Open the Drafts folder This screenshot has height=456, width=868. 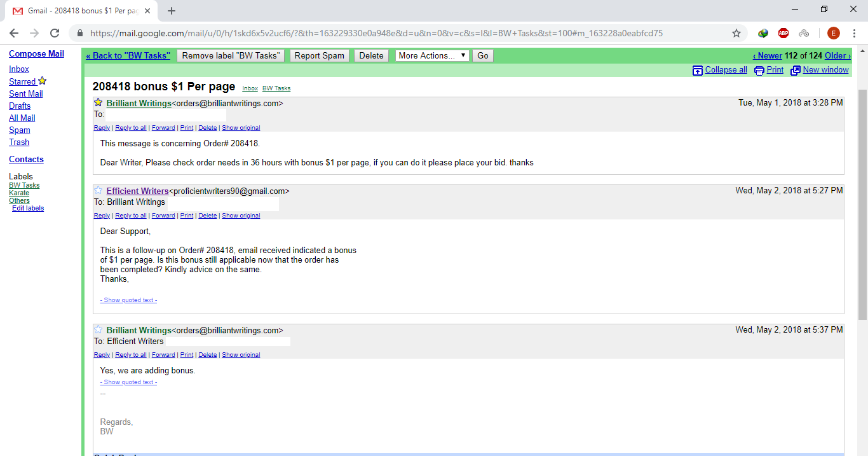tap(20, 106)
